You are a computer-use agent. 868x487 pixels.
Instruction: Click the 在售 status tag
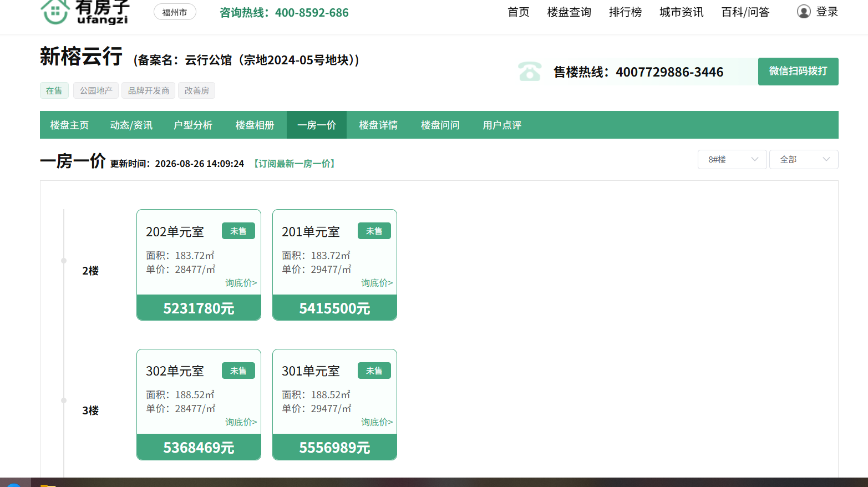(x=54, y=90)
